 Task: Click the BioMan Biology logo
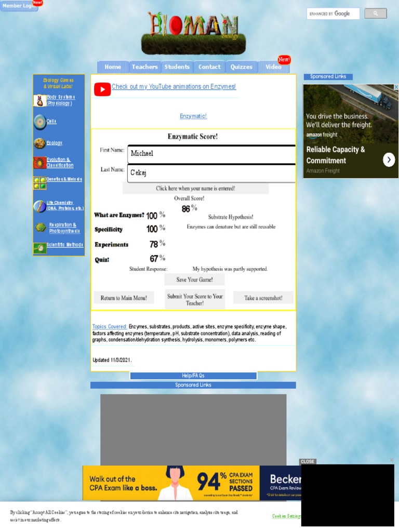pos(193,33)
